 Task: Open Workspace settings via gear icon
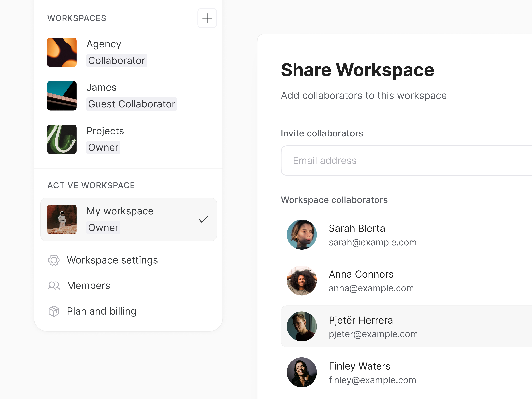53,260
